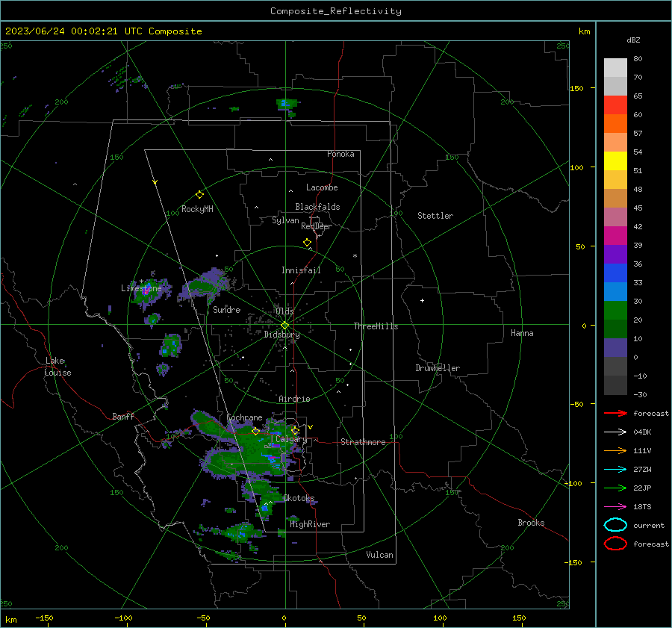The image size is (672, 628).
Task: Click the red forecast arrow in legend
Action: (615, 413)
